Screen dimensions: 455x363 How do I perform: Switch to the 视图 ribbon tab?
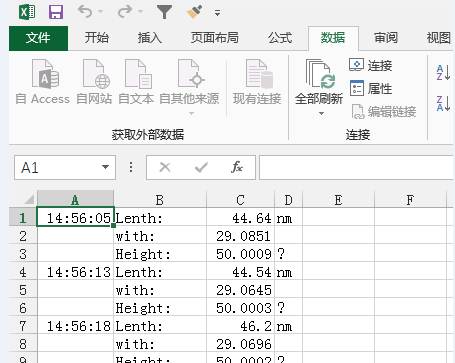[438, 38]
